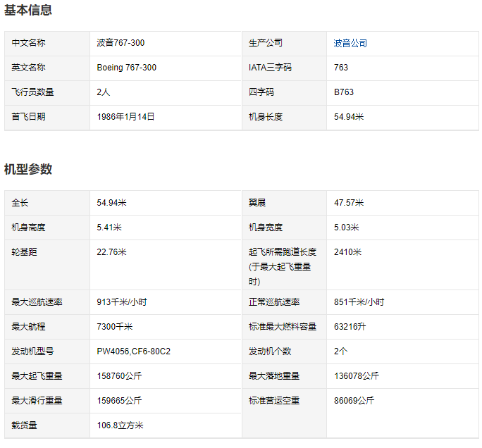Click the IATA三字码 label
Viewport: 482px width, 448px height.
click(x=270, y=68)
